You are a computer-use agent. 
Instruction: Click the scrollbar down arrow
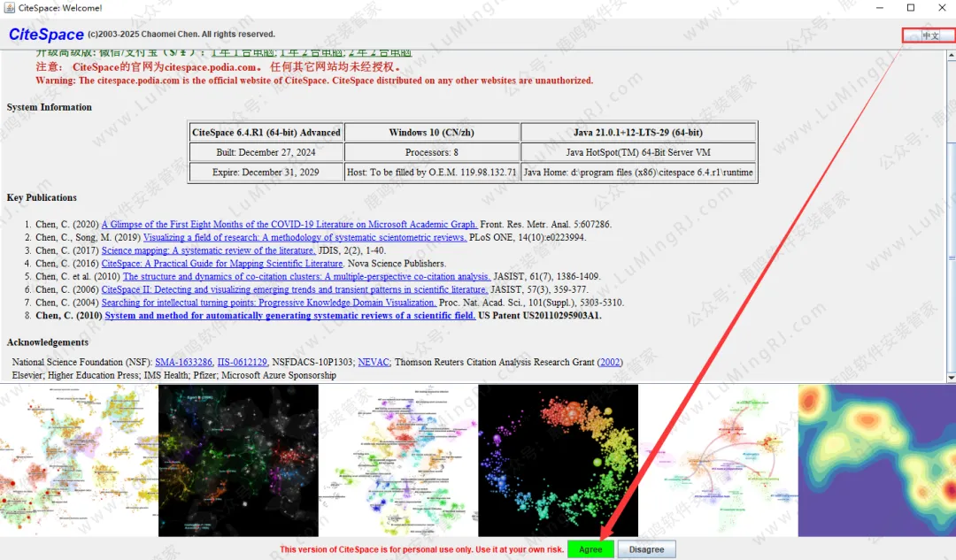pos(951,378)
